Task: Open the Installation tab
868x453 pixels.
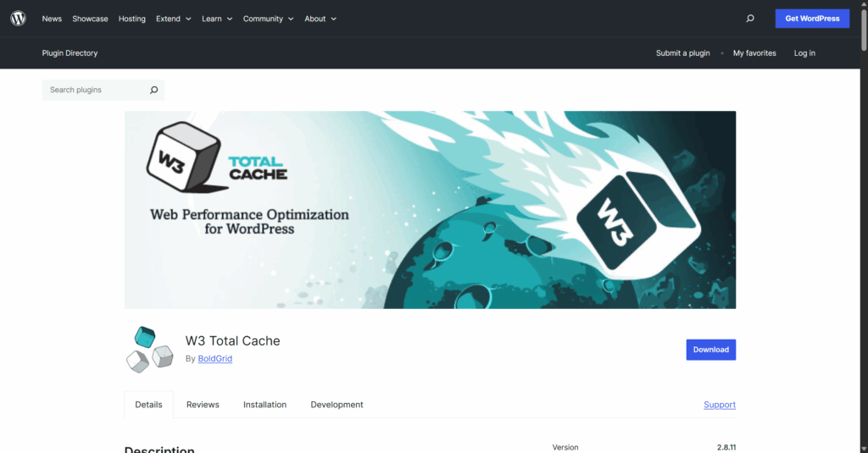Action: 264,405
